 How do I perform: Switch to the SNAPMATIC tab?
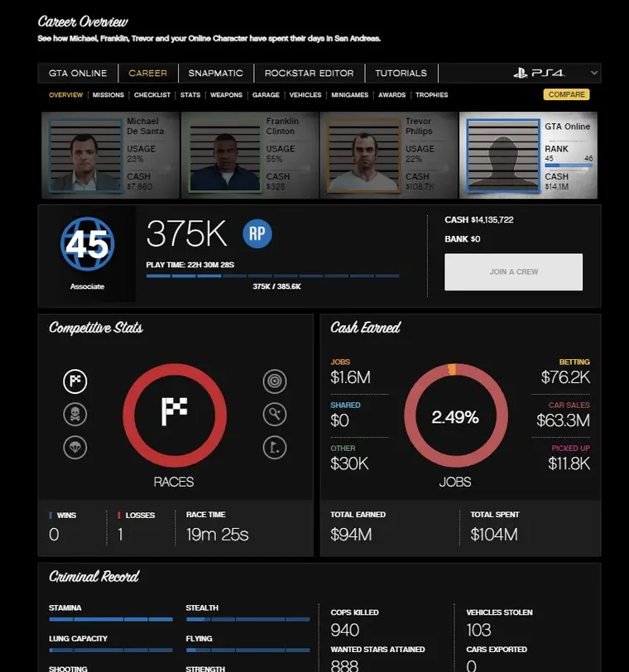coord(215,74)
